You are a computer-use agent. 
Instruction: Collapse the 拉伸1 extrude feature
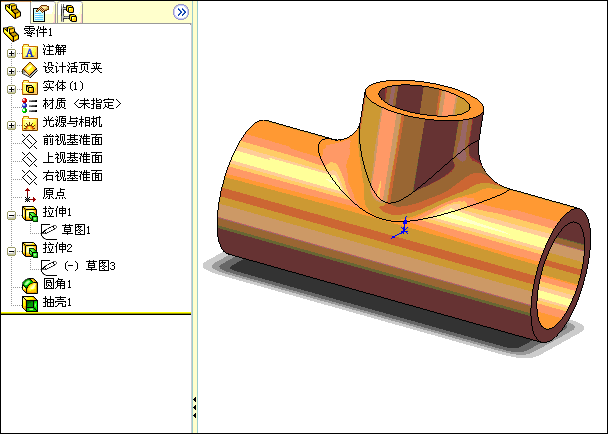[11, 215]
